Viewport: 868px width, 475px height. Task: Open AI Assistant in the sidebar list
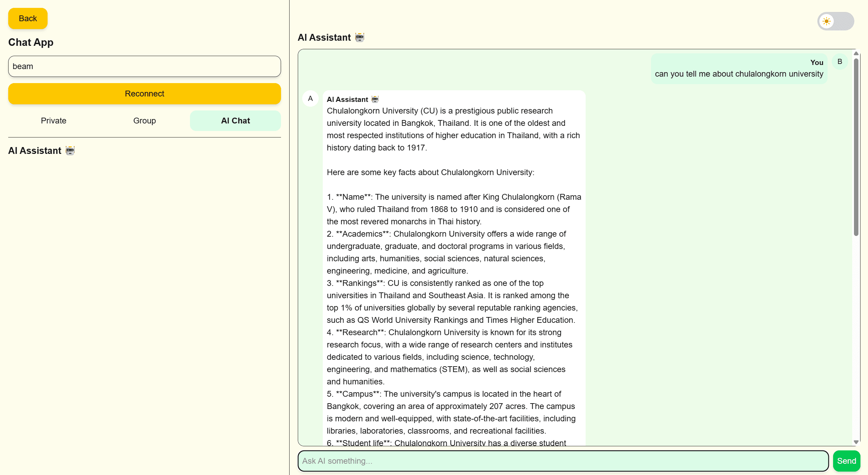point(42,150)
